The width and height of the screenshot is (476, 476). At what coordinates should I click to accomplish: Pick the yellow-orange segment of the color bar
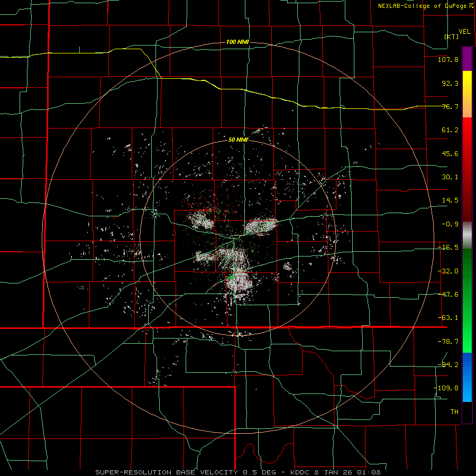[467, 94]
